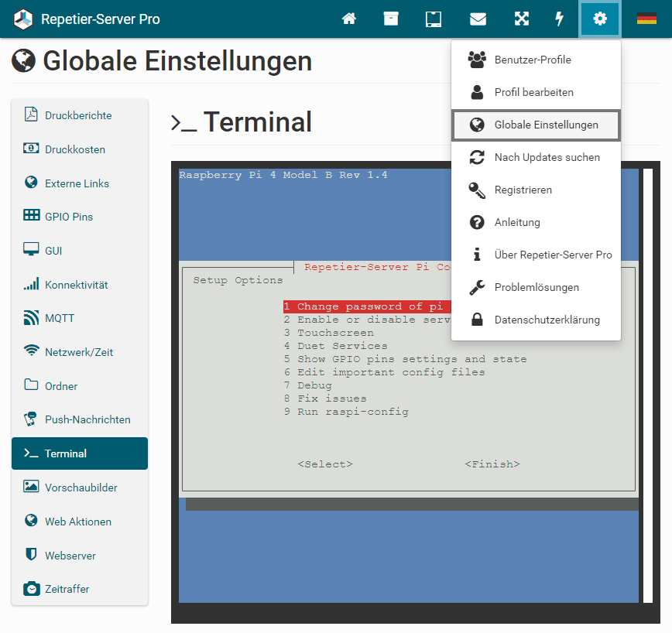Viewport: 672px width, 633px height.
Task: Open the German flag language selector
Action: click(646, 19)
